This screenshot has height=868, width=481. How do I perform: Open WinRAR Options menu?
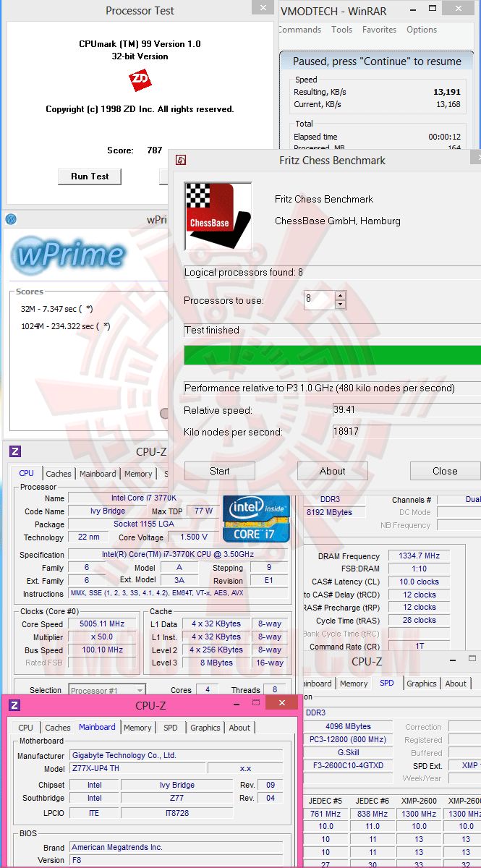pos(422,30)
